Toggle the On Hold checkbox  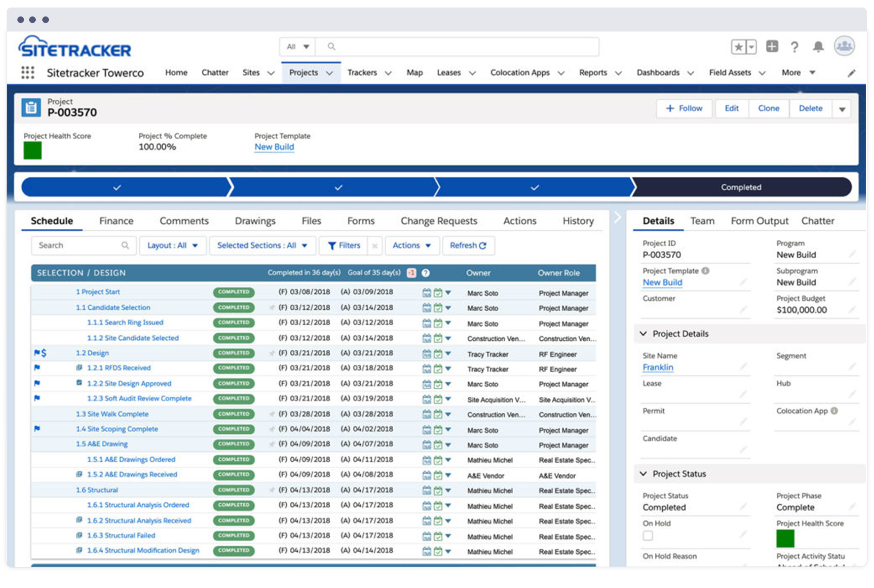(648, 536)
